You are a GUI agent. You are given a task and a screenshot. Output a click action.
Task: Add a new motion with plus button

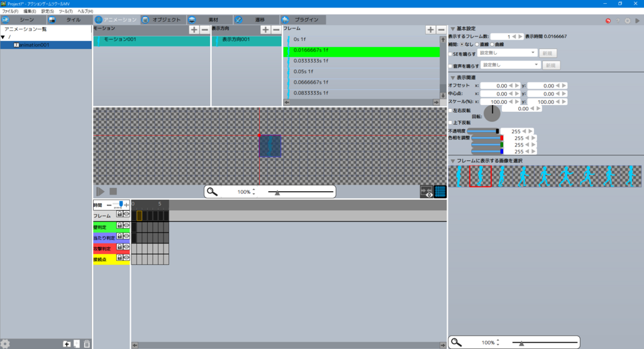(194, 30)
